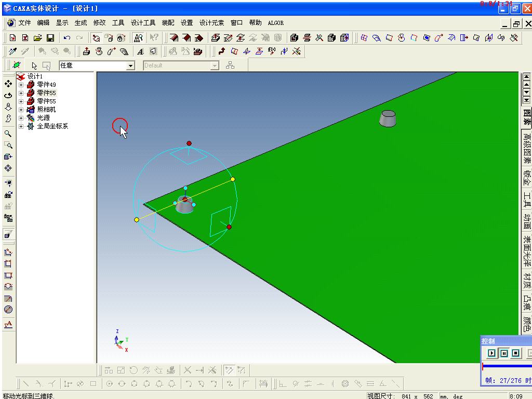Switch to the 表面光泽 catalog tab
This screenshot has height=399, width=532.
tap(527, 251)
